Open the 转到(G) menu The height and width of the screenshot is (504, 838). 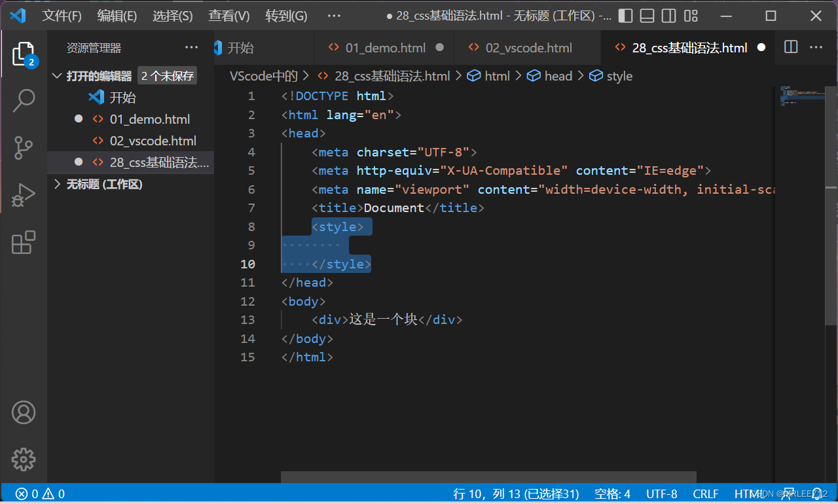point(286,16)
